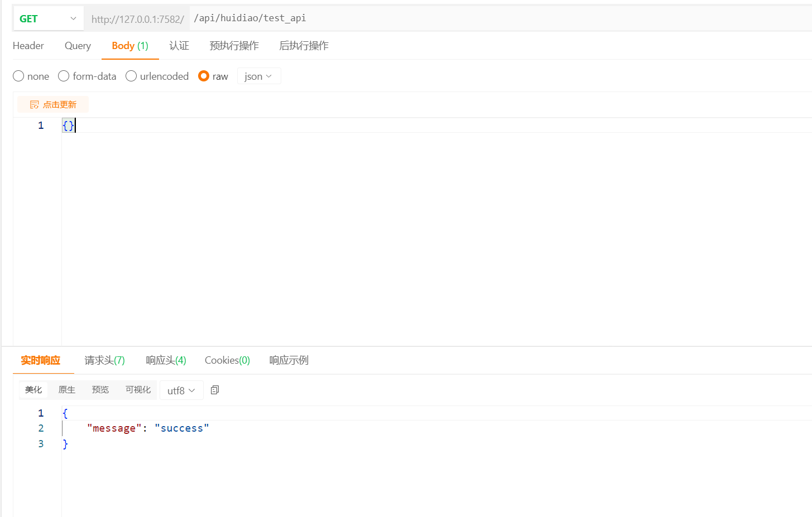
Task: Click request body line number 1
Action: (41, 125)
